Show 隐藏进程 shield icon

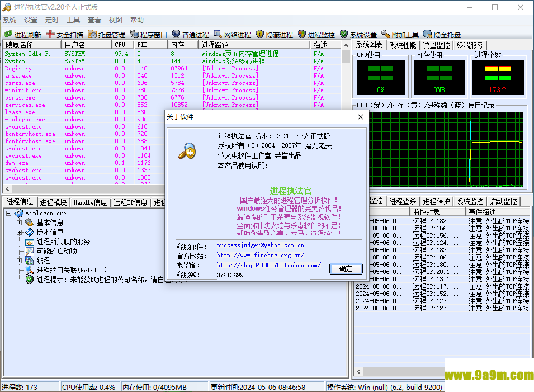pyautogui.click(x=260, y=34)
